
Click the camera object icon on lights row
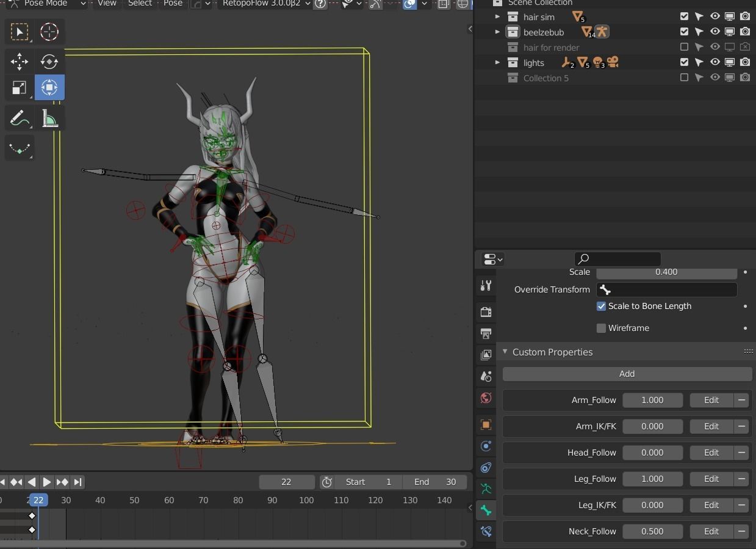pyautogui.click(x=613, y=62)
